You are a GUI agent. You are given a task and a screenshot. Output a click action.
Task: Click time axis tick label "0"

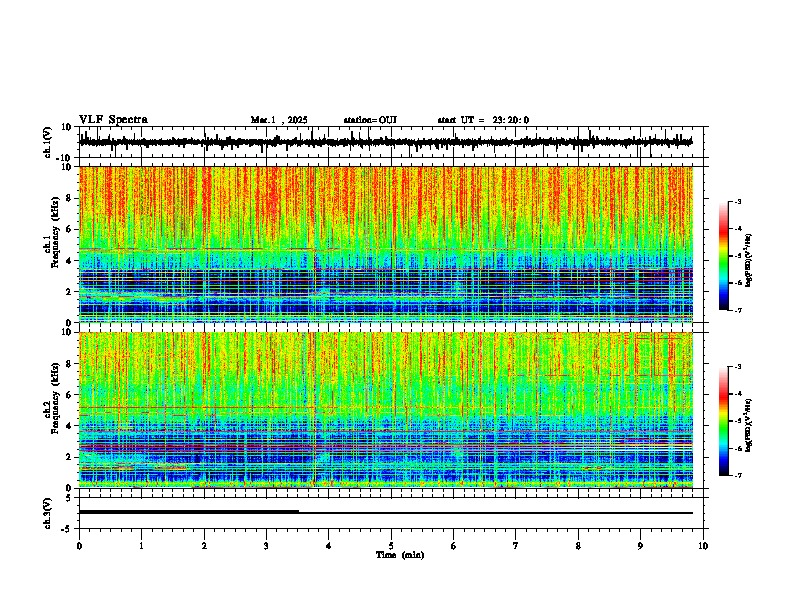pos(79,546)
